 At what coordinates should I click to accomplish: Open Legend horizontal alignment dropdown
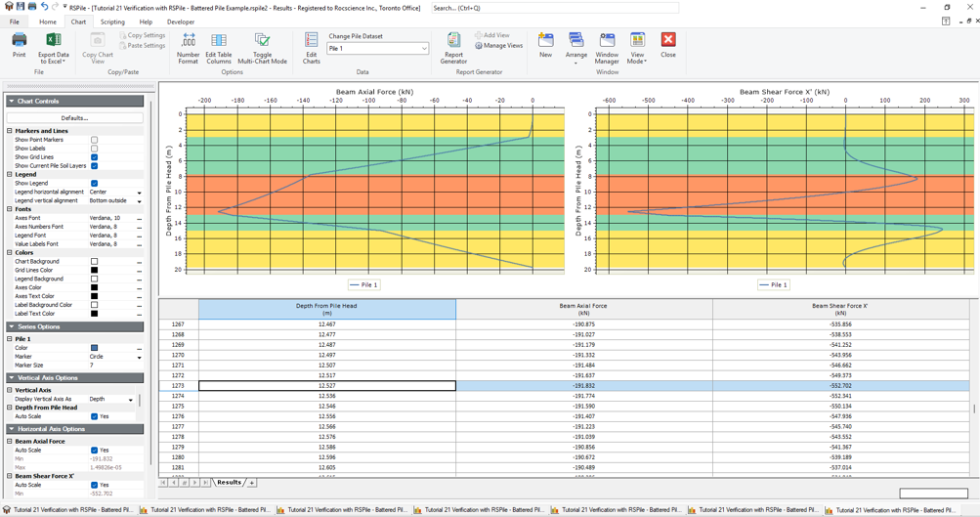(x=140, y=193)
